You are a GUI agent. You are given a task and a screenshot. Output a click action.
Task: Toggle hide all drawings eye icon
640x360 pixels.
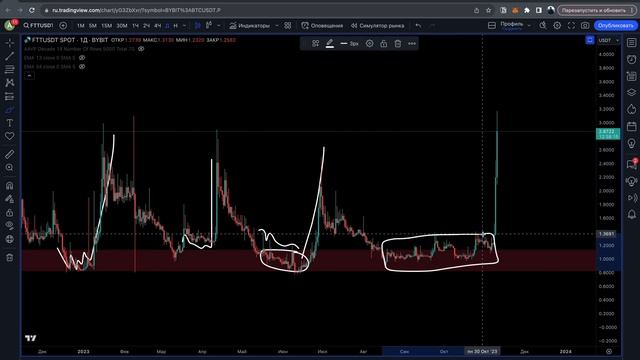point(9,226)
